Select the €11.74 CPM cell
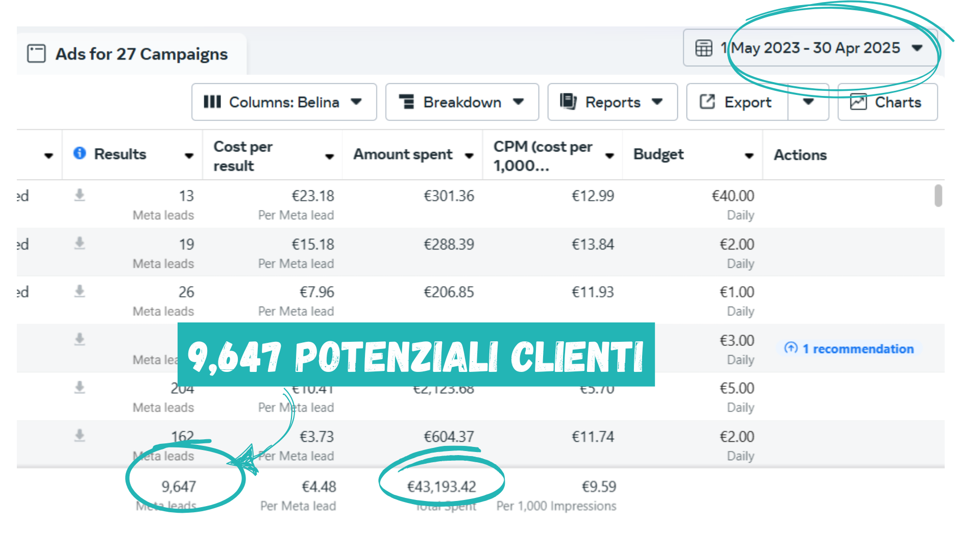The height and width of the screenshot is (551, 980). (x=593, y=437)
